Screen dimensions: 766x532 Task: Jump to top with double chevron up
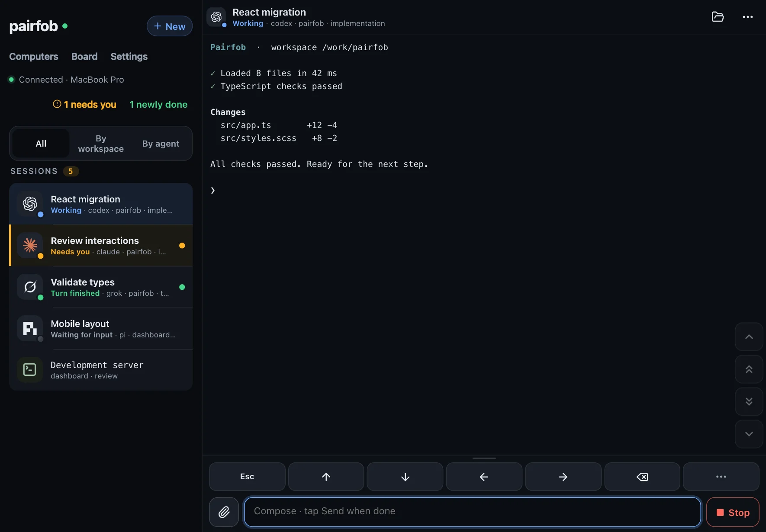pyautogui.click(x=749, y=369)
